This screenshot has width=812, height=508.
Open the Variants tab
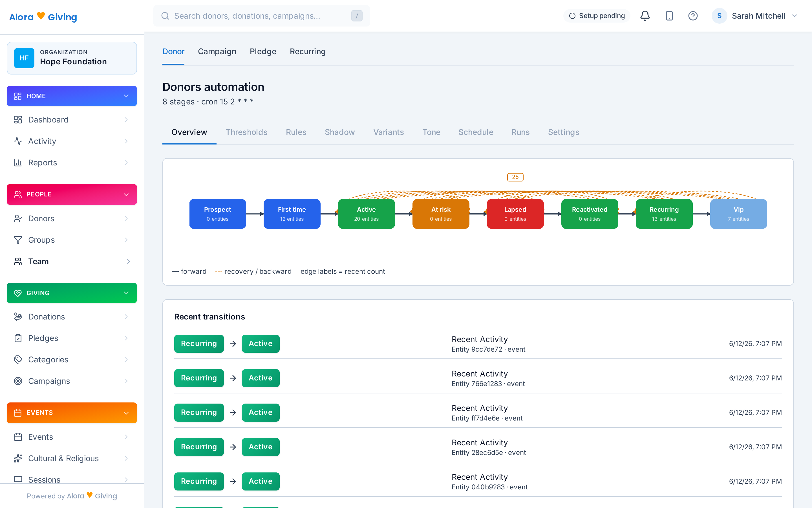389,132
